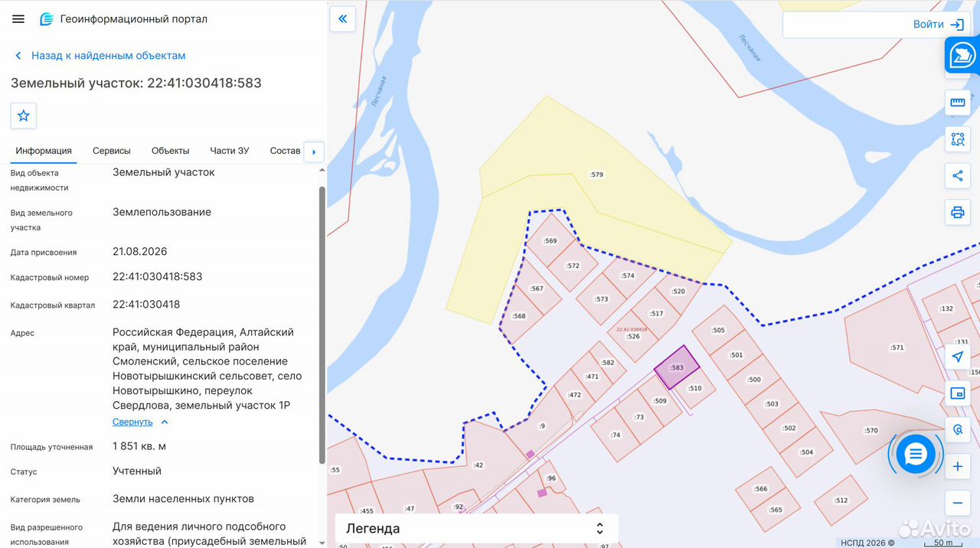The image size is (980, 548).
Task: Share the map via share icon
Action: [x=957, y=176]
